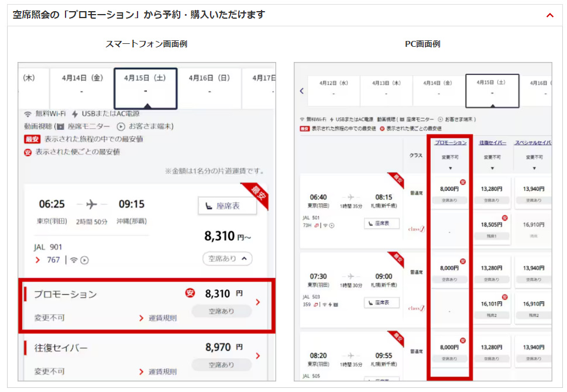Image resolution: width=567 pixels, height=392 pixels.
Task: Click previous dates chevron in PC example
Action: click(302, 91)
